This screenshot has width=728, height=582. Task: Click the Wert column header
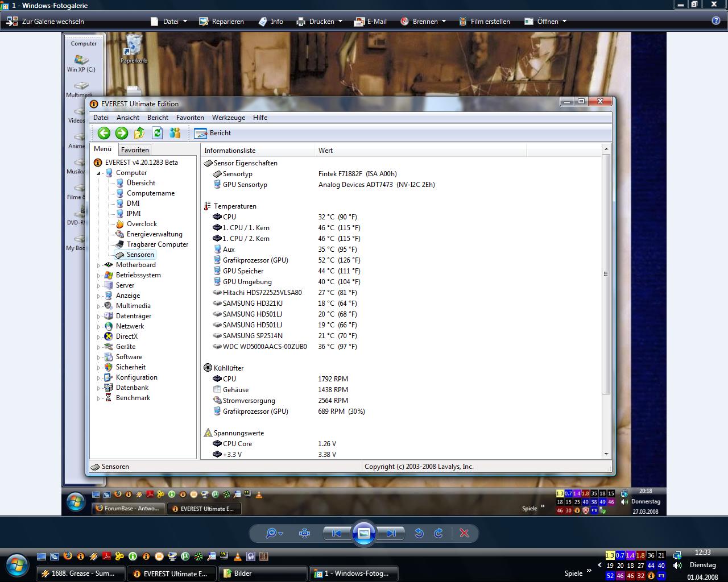click(x=421, y=151)
